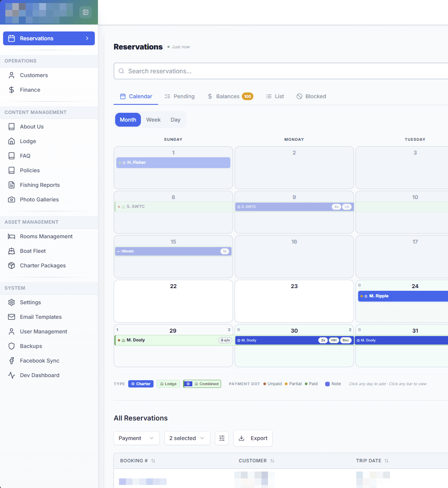Switch to the Pending tab
448x488 pixels.
[180, 96]
